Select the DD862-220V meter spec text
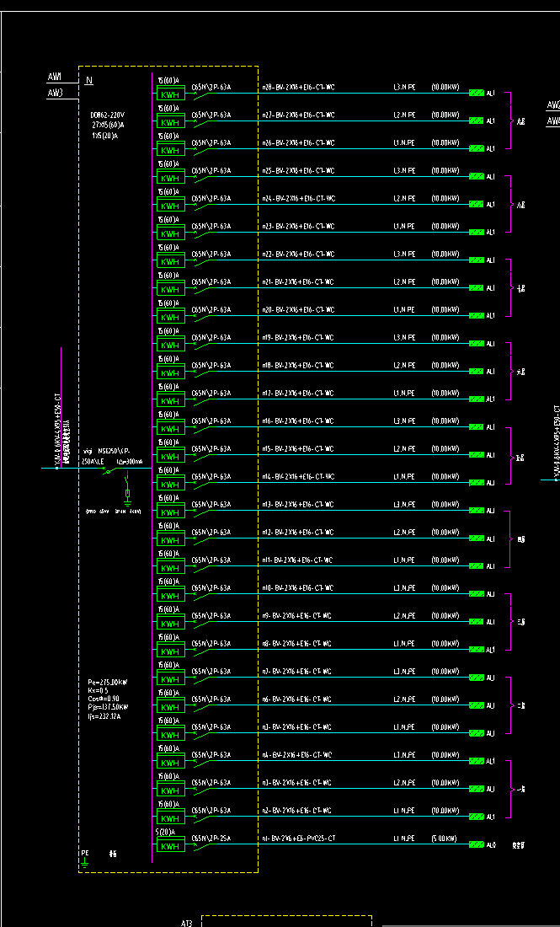 tap(108, 115)
